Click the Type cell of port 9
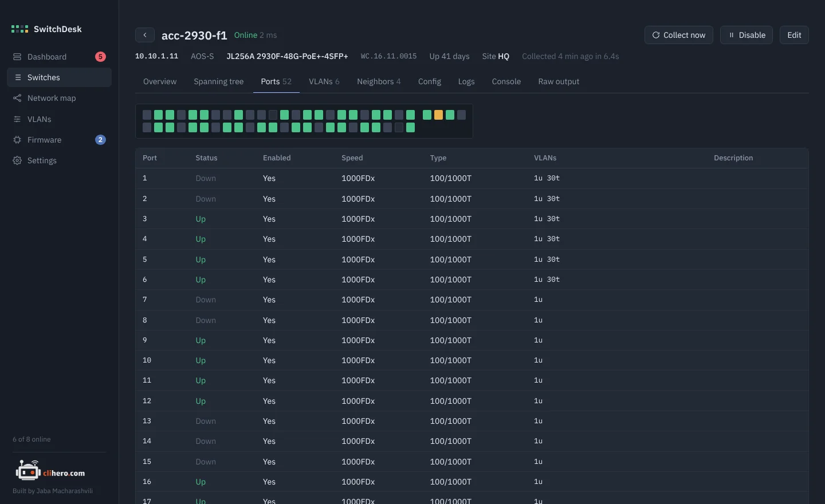 coord(451,340)
